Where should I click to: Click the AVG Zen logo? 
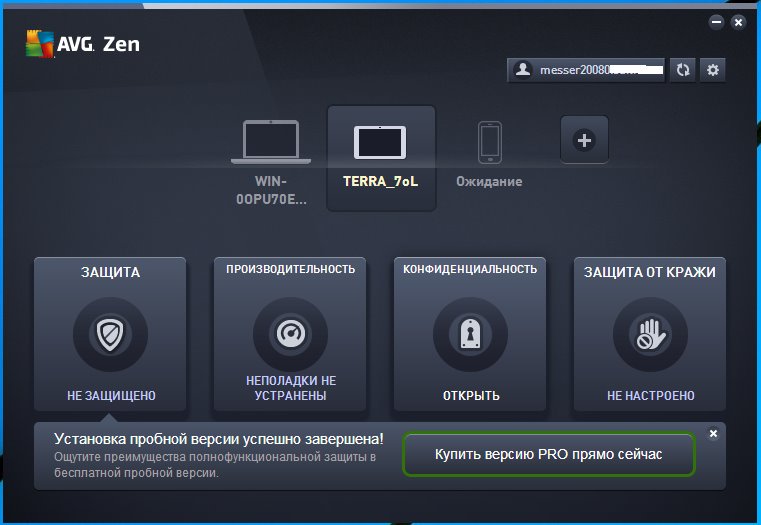tap(83, 44)
